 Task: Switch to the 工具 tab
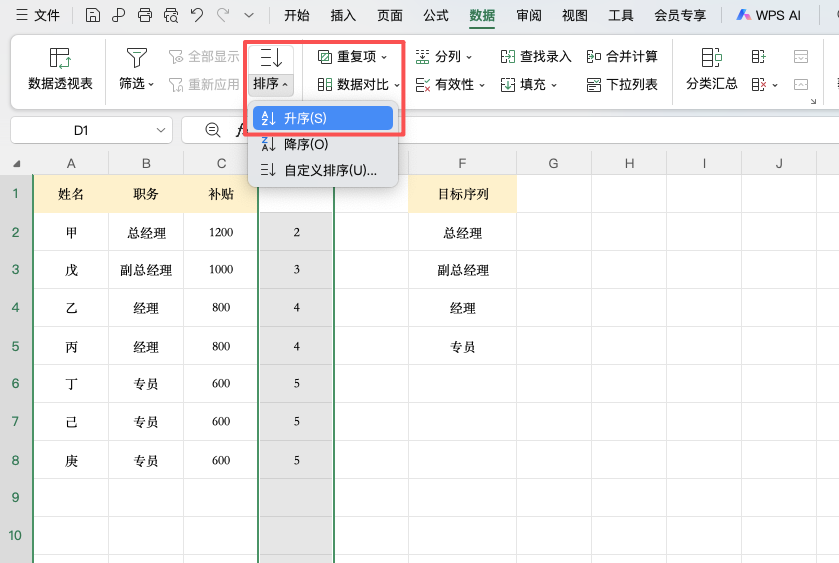[x=621, y=16]
